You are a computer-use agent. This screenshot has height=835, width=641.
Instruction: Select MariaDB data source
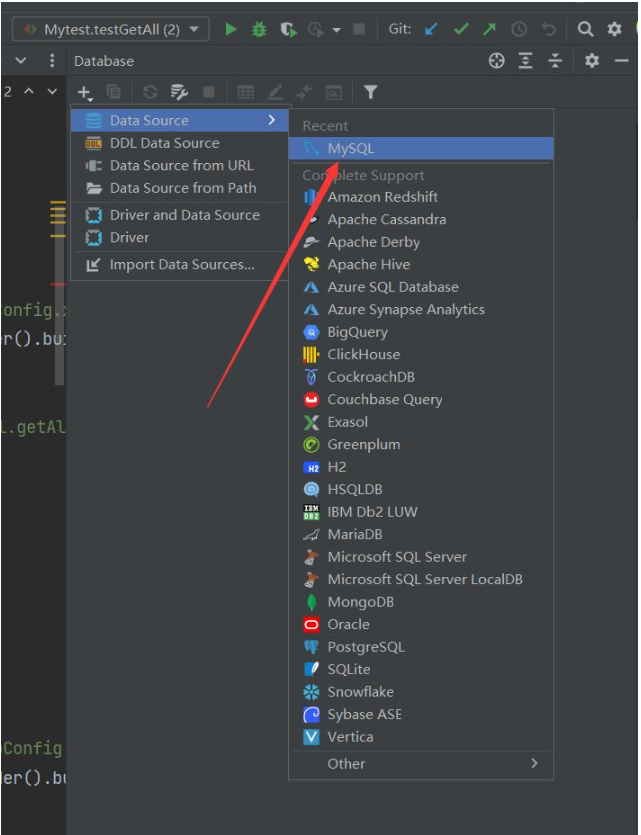(x=421, y=534)
